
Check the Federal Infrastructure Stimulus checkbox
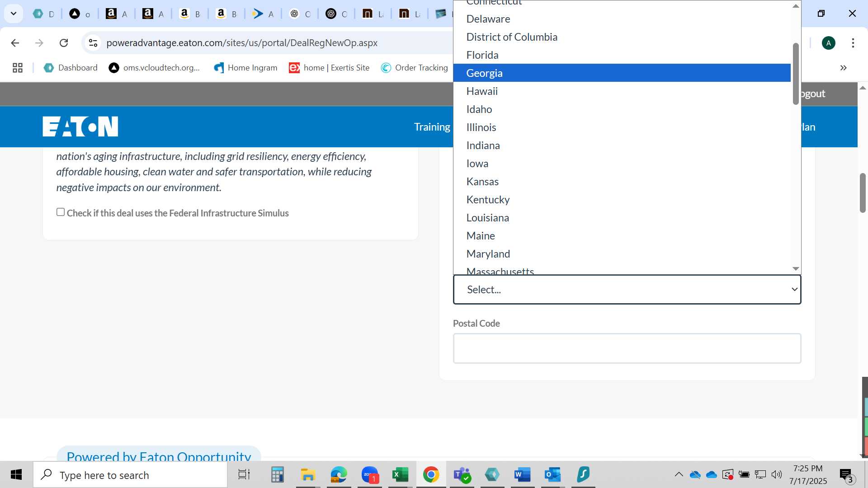pos(61,212)
